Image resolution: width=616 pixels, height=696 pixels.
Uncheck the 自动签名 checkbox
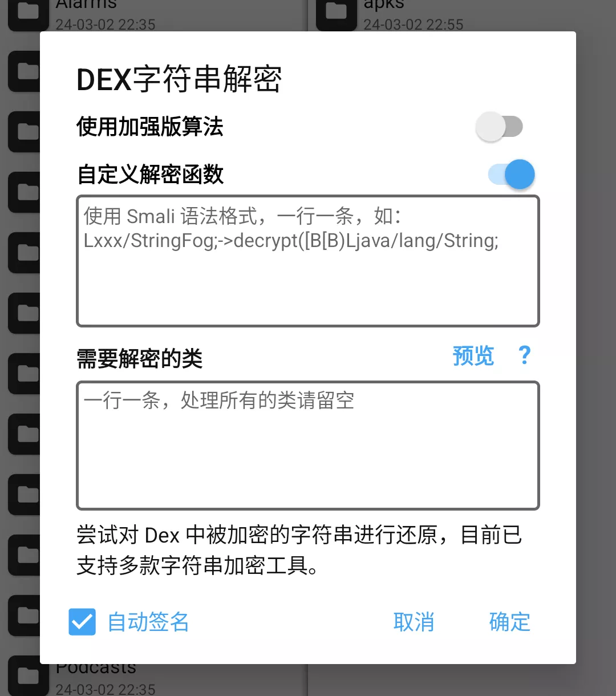(82, 622)
